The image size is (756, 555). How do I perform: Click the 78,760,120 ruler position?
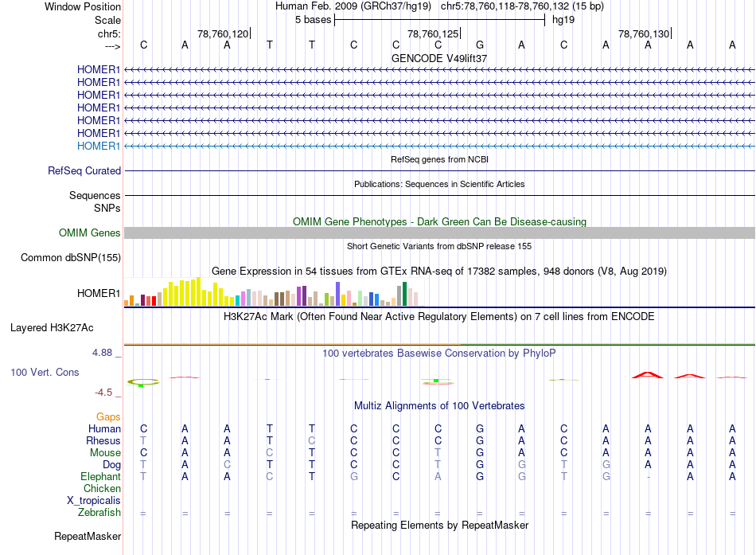tap(223, 33)
